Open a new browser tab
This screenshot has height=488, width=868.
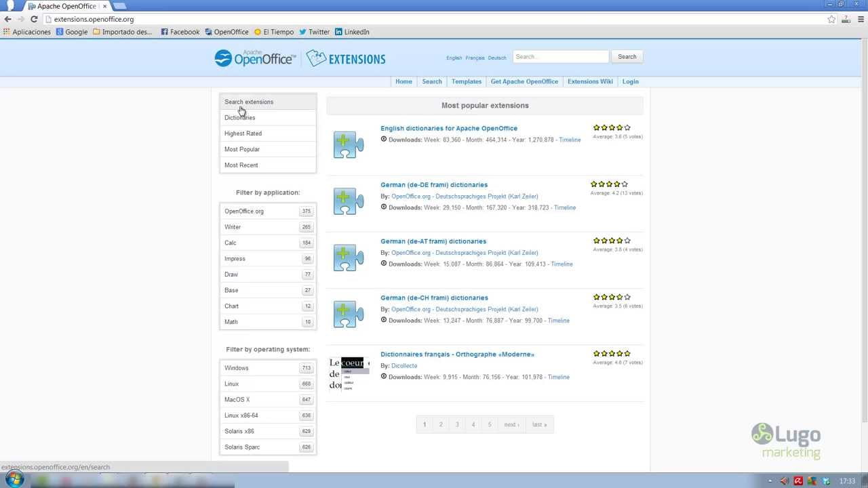[120, 6]
